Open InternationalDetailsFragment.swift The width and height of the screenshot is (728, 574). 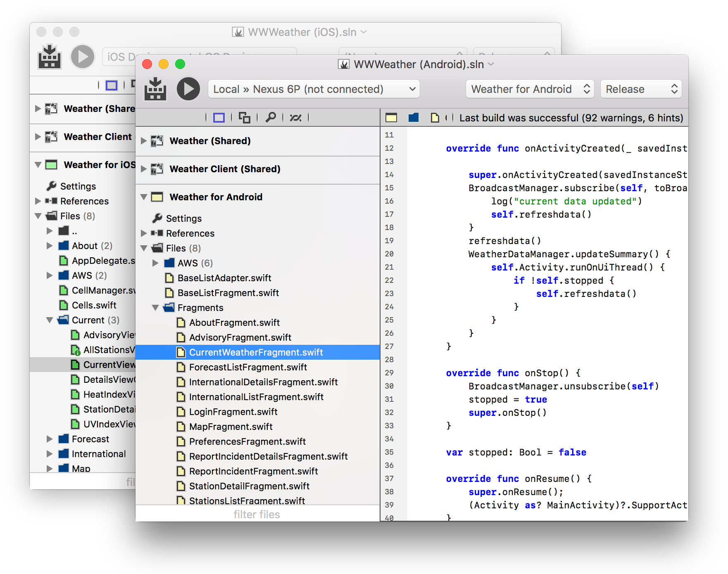click(263, 382)
